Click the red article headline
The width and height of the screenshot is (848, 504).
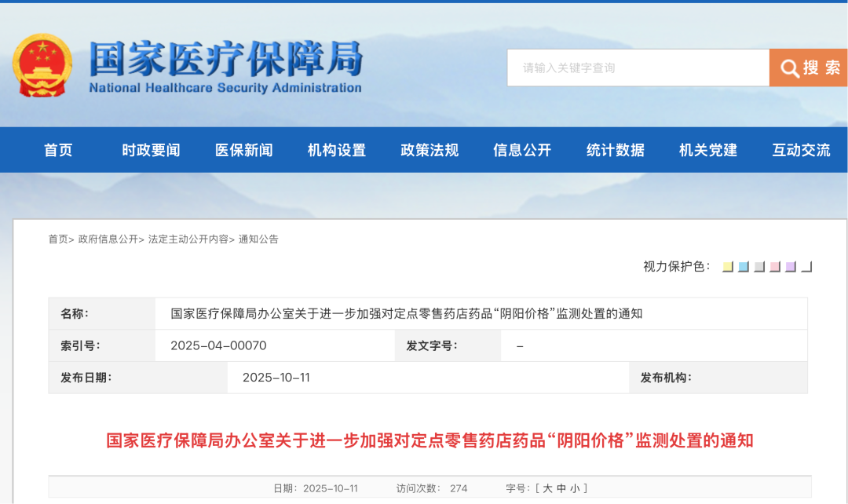[x=429, y=440]
